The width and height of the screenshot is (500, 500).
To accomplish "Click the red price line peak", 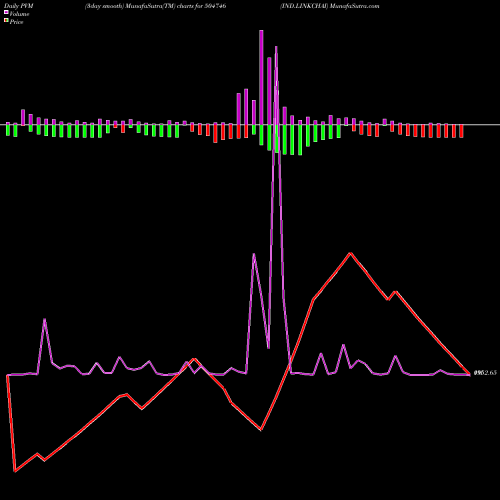I will (350, 254).
